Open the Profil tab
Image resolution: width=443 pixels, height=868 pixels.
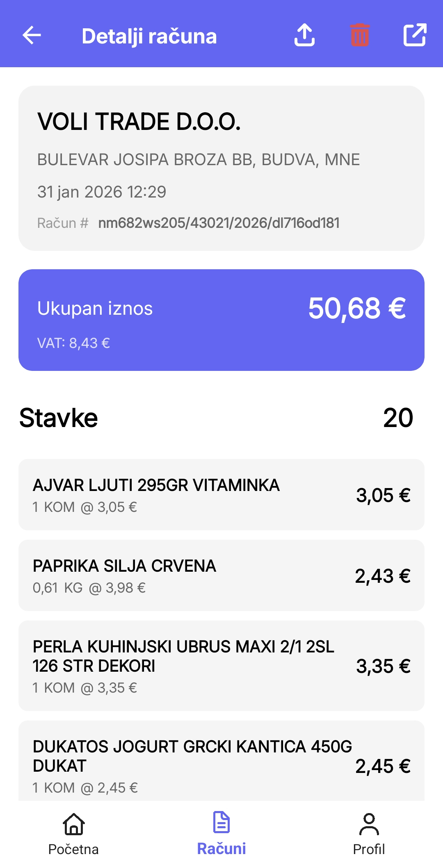coord(369,849)
